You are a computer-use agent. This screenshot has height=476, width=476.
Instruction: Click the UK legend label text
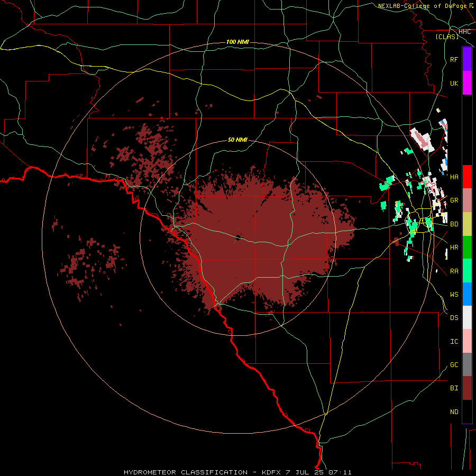pyautogui.click(x=454, y=83)
